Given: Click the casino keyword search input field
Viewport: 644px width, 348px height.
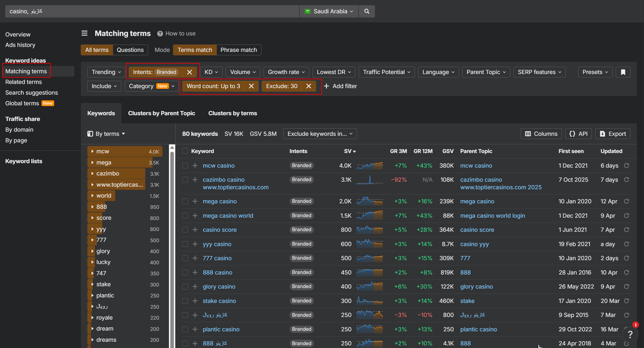Looking at the screenshot, I should 151,11.
